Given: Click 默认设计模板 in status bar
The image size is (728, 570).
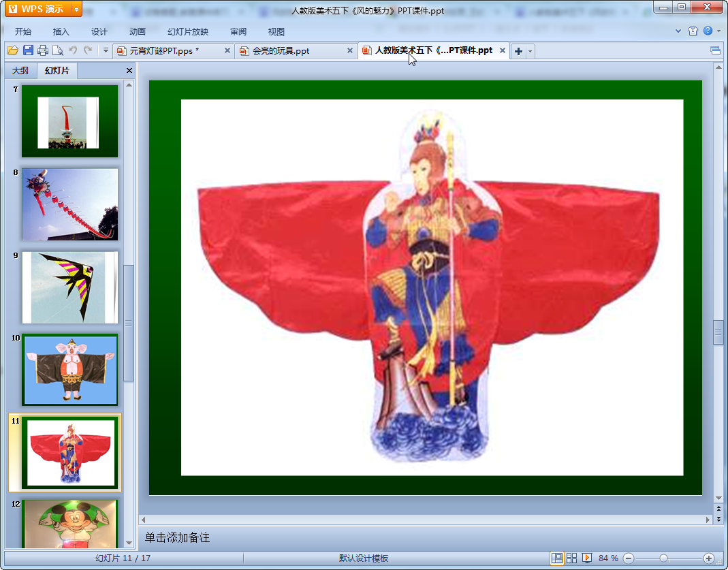Looking at the screenshot, I should (364, 558).
